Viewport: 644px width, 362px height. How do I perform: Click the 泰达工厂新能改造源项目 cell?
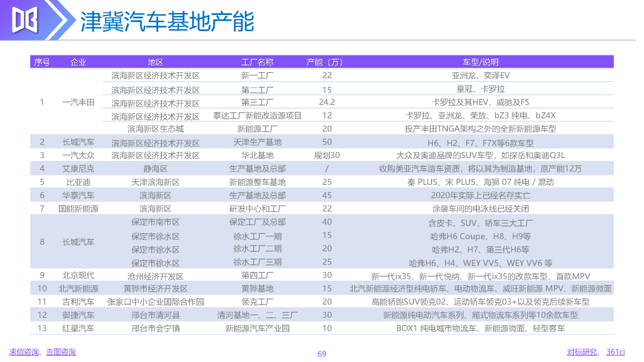pyautogui.click(x=257, y=116)
